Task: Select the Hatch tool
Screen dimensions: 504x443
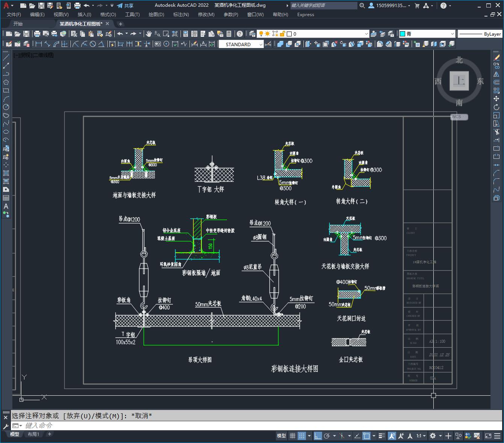Action: click(6, 173)
